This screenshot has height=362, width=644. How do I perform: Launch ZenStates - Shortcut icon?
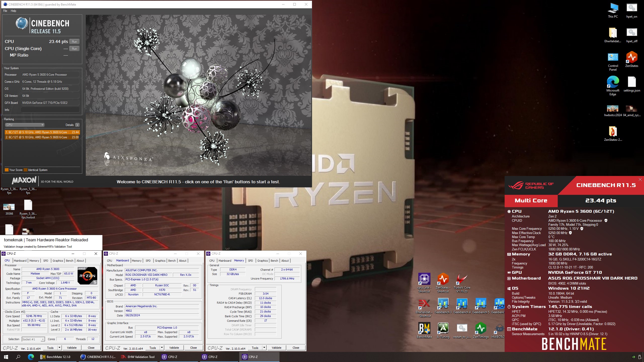click(443, 283)
